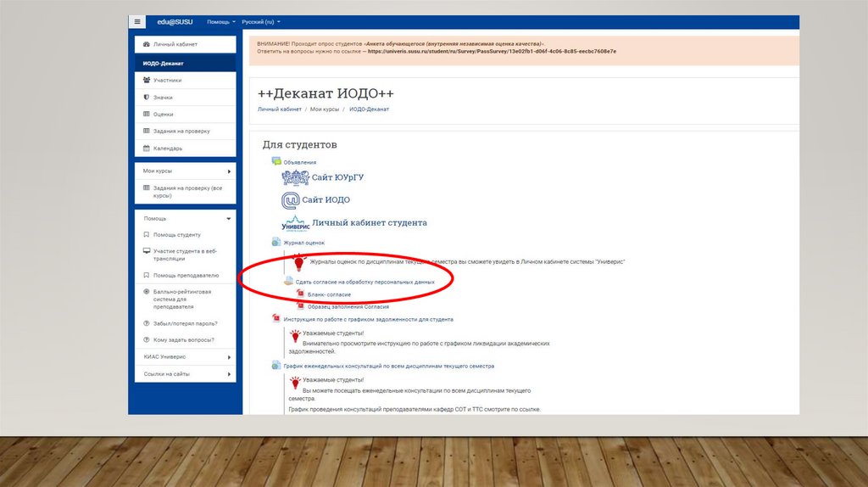Open Образец заполнения Согласия file
868x487 pixels.
coord(348,307)
